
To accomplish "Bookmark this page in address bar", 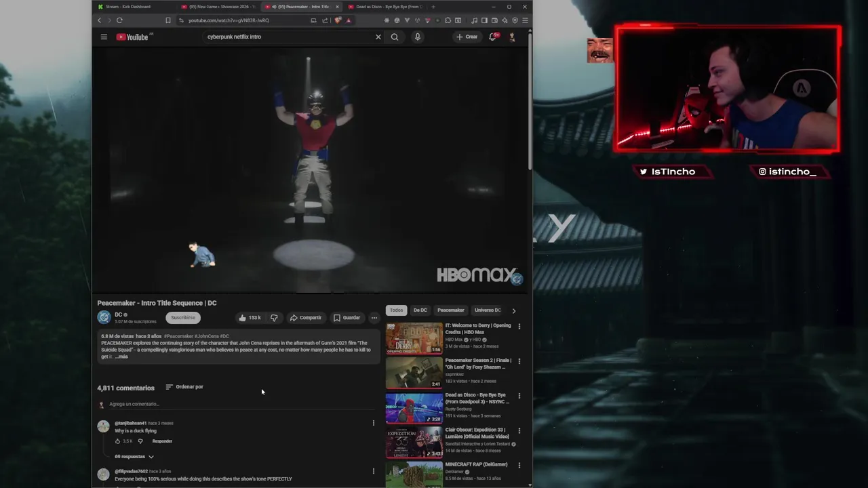I will pyautogui.click(x=168, y=20).
